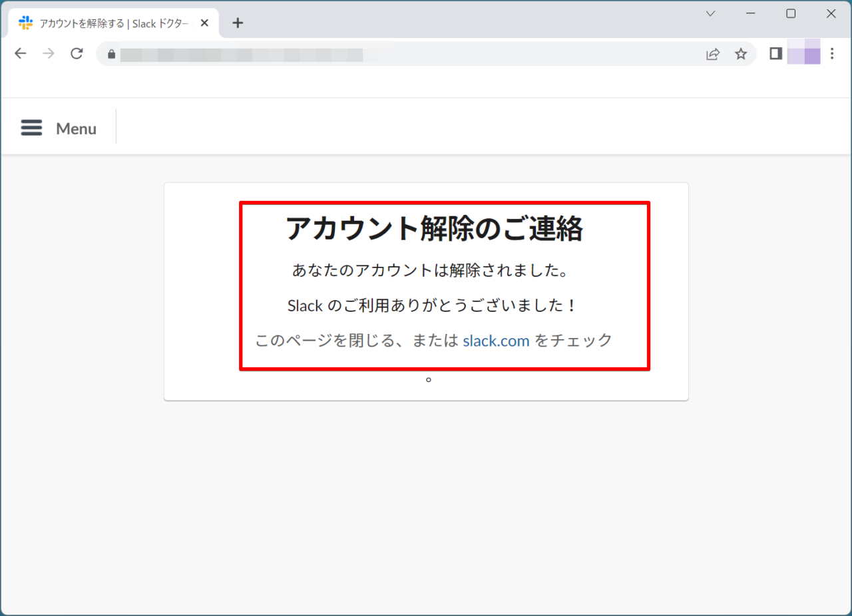Close the アカウントを解除する tab
Viewport: 852px width, 616px height.
click(204, 23)
